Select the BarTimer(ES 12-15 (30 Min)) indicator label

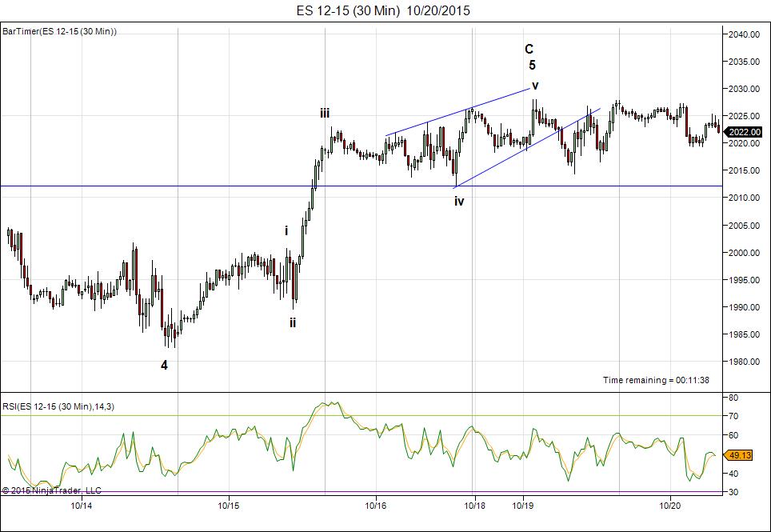click(59, 31)
